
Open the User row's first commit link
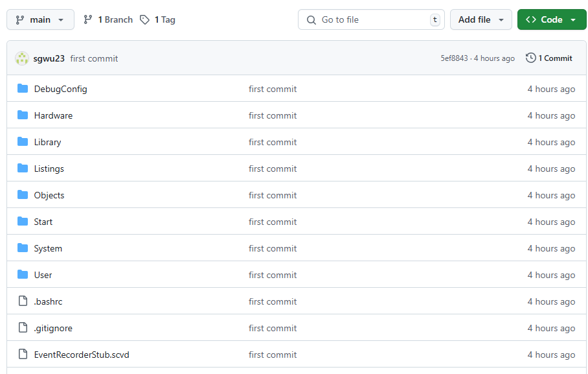tap(273, 275)
